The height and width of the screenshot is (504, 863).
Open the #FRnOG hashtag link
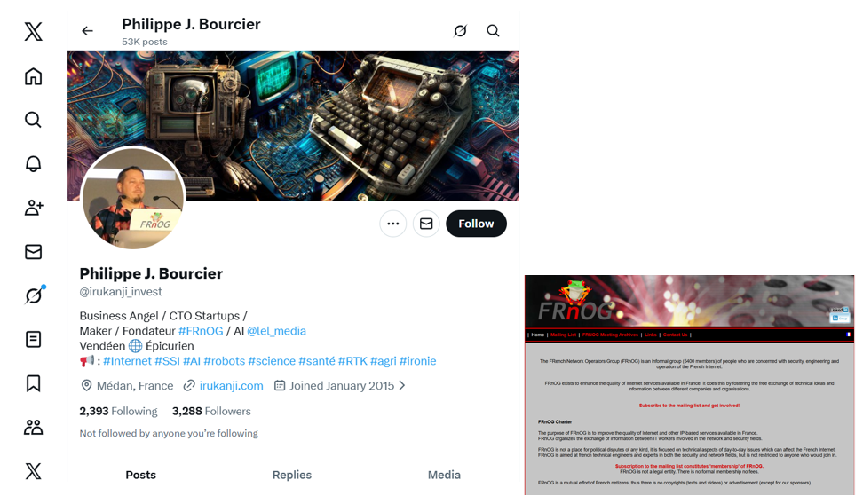point(201,331)
